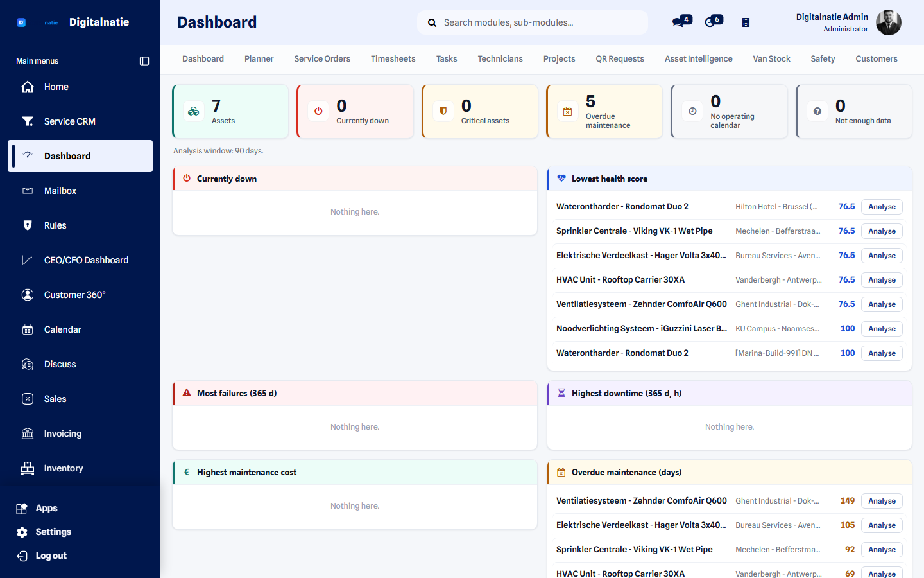Open Customer 360° person icon
Viewport: 924px width, 578px height.
tap(28, 295)
